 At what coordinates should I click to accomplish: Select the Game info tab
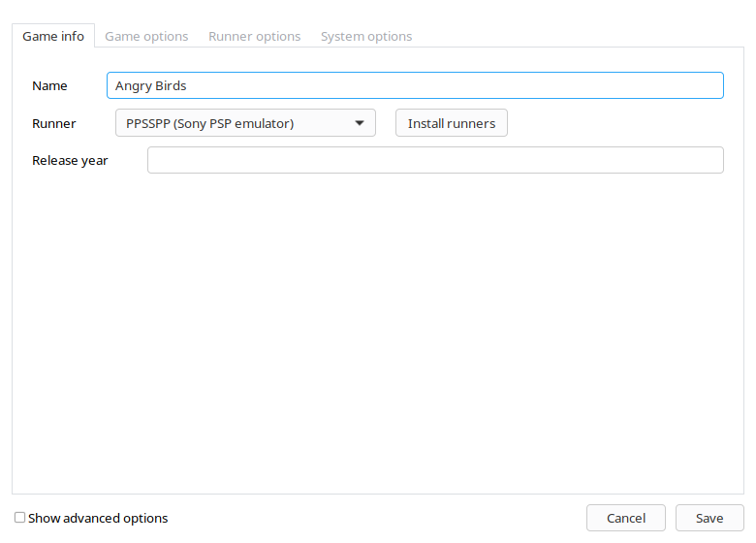point(53,36)
